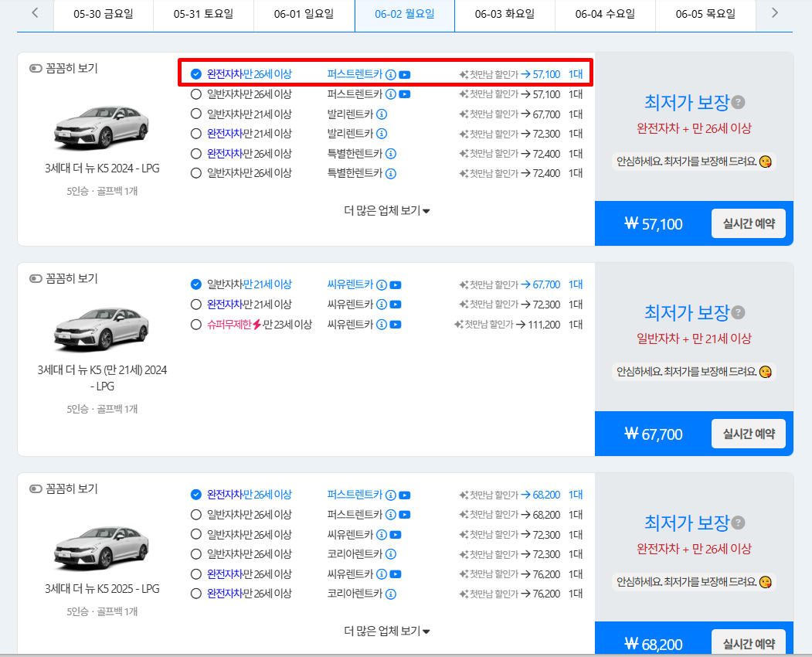812x657 pixels.
Task: Open info icon for 코리아렌트카 72,300 row
Action: 391,554
